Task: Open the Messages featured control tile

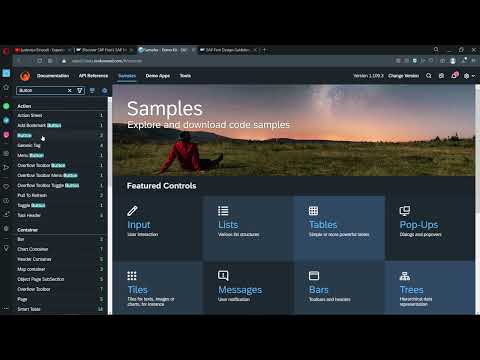Action: click(248, 288)
